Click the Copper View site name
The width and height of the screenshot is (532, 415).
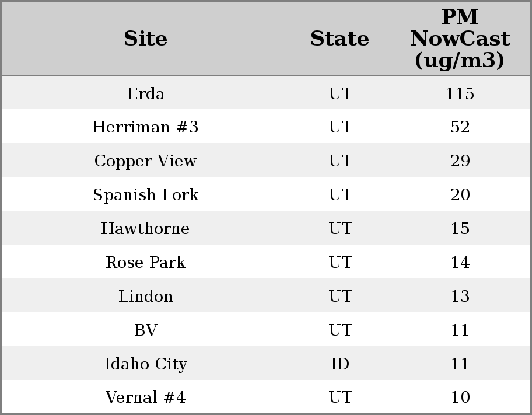point(146,161)
